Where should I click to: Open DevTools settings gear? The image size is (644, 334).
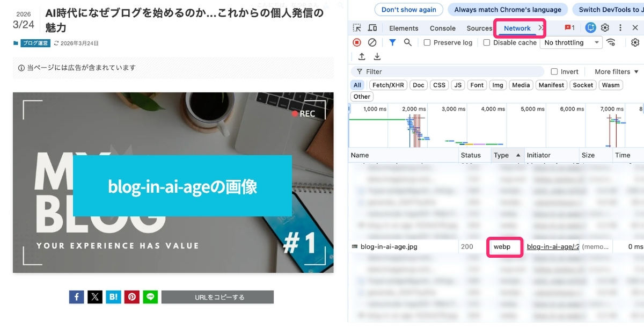pyautogui.click(x=635, y=42)
